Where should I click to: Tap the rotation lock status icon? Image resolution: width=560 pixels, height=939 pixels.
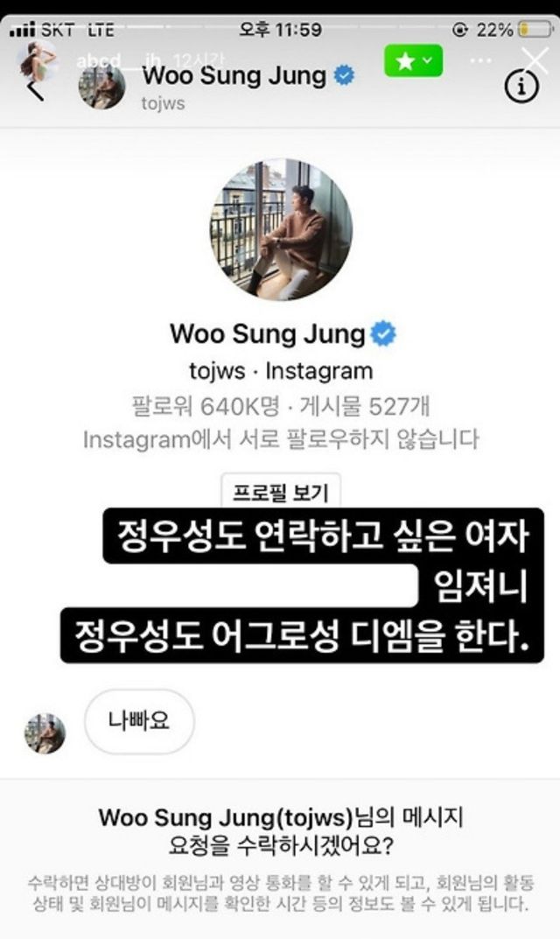point(460,29)
